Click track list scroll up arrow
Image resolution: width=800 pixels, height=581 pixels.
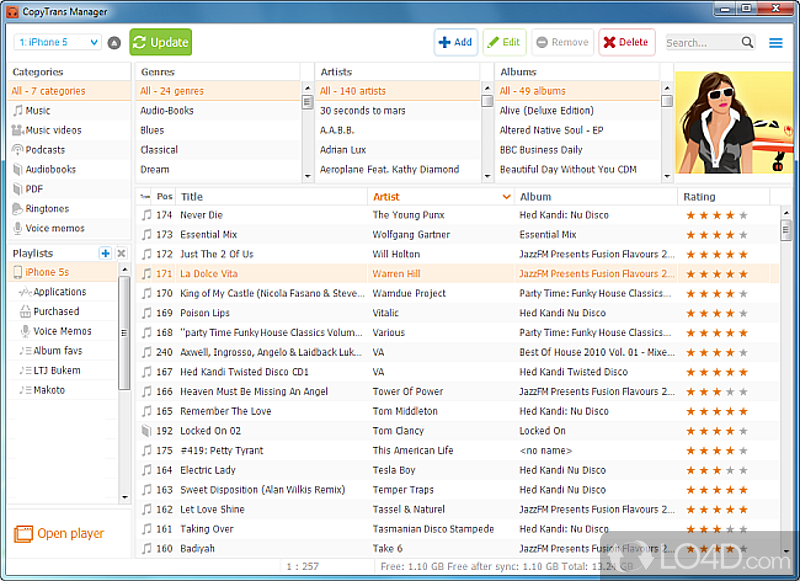pyautogui.click(x=786, y=212)
